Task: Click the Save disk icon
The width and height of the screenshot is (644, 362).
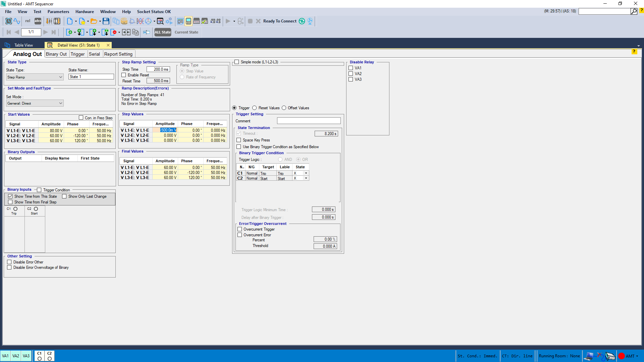Action: (x=106, y=21)
